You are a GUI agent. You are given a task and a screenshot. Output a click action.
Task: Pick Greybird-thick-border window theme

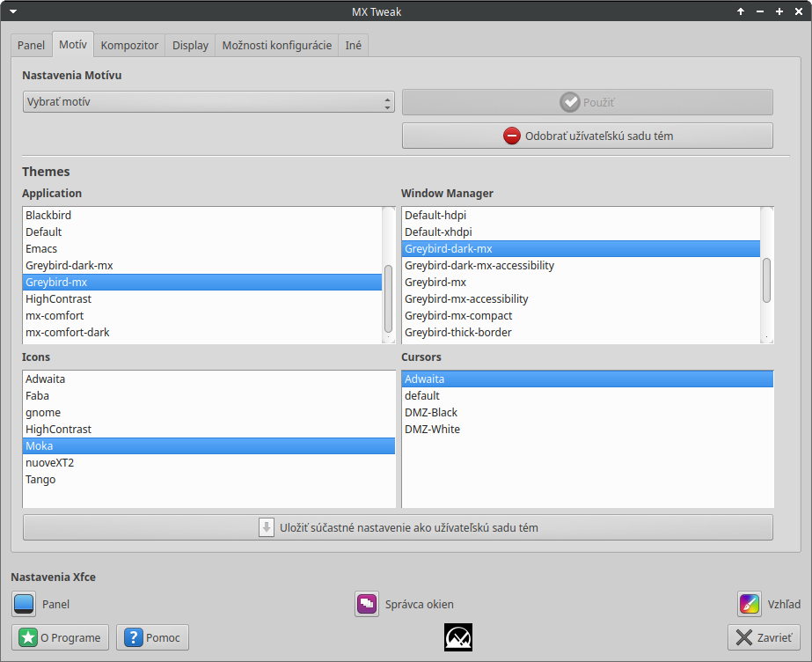point(581,332)
